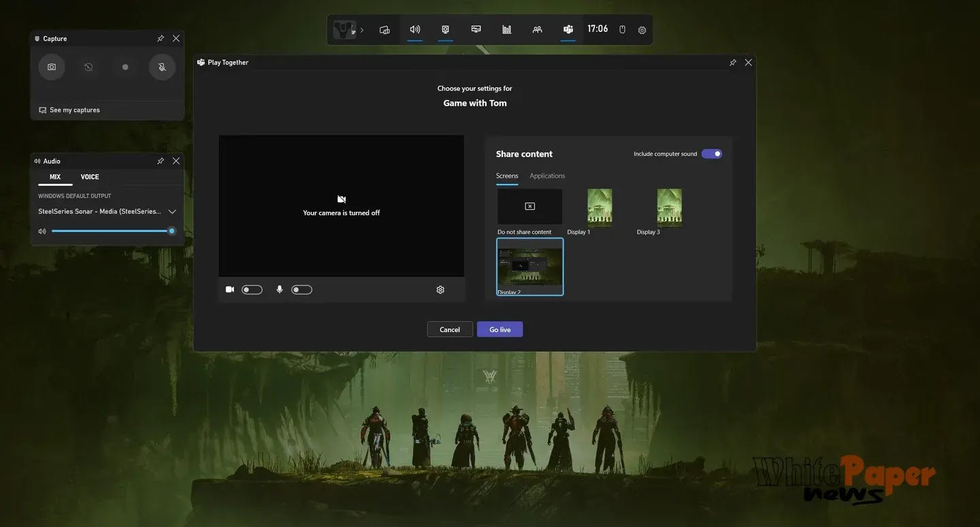Viewport: 980px width, 527px height.
Task: Expand the chevron next to the game thumbnail
Action: point(362,30)
